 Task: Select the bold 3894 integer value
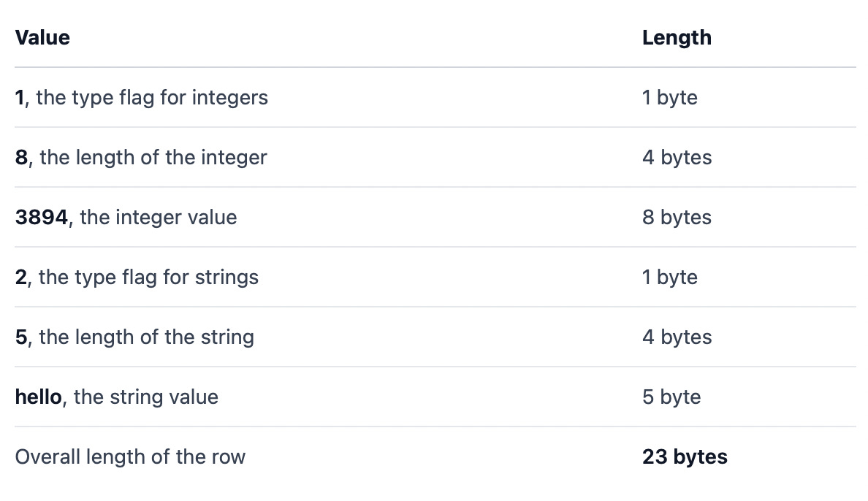click(x=42, y=217)
